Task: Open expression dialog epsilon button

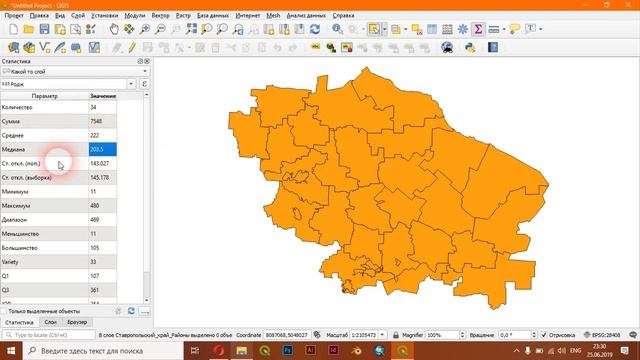Action: [144, 84]
